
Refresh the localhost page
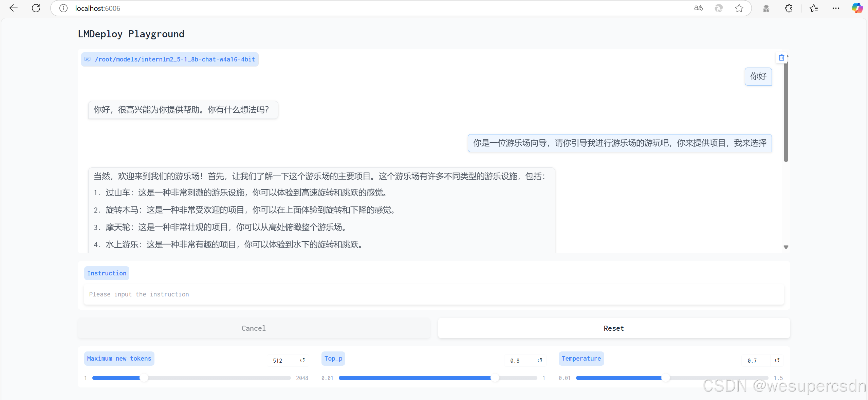pyautogui.click(x=36, y=8)
